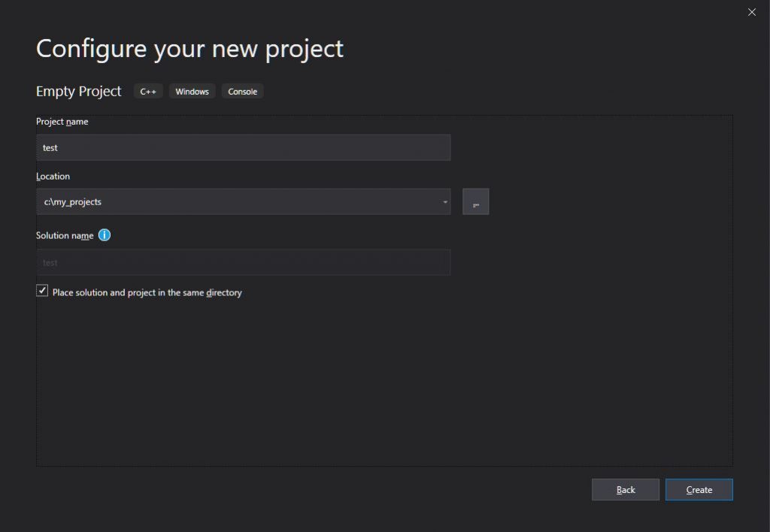Close the Configure your new project dialog
Screen dimensions: 770x532
(x=752, y=12)
